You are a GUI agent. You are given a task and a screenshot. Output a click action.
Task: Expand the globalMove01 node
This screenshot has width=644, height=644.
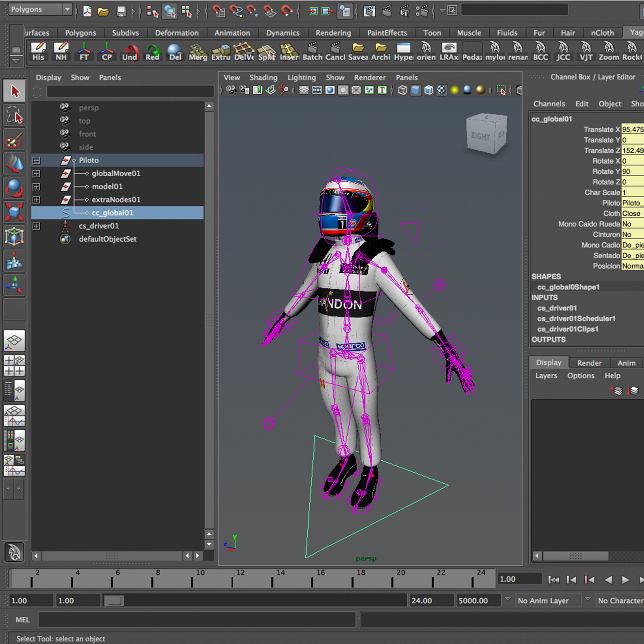(x=36, y=173)
